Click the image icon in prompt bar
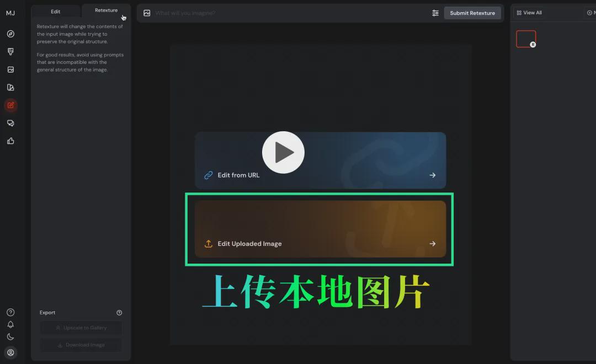Image resolution: width=596 pixels, height=364 pixels. (147, 13)
